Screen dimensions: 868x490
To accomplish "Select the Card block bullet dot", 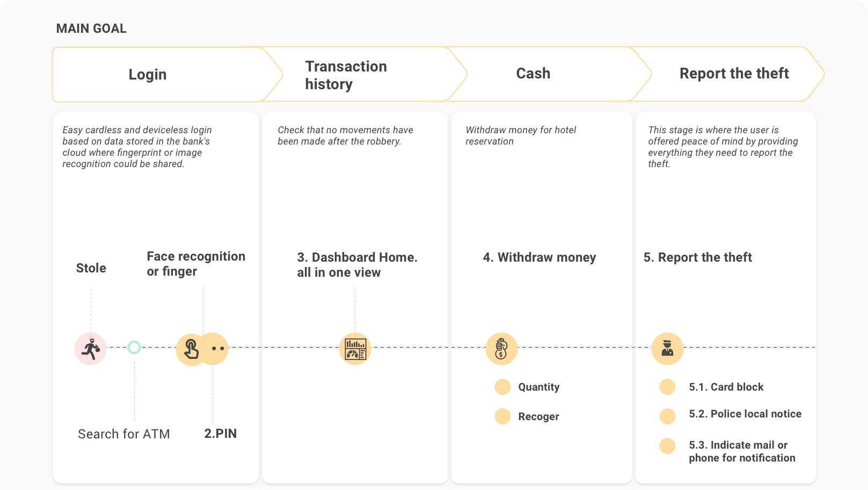I will [667, 387].
